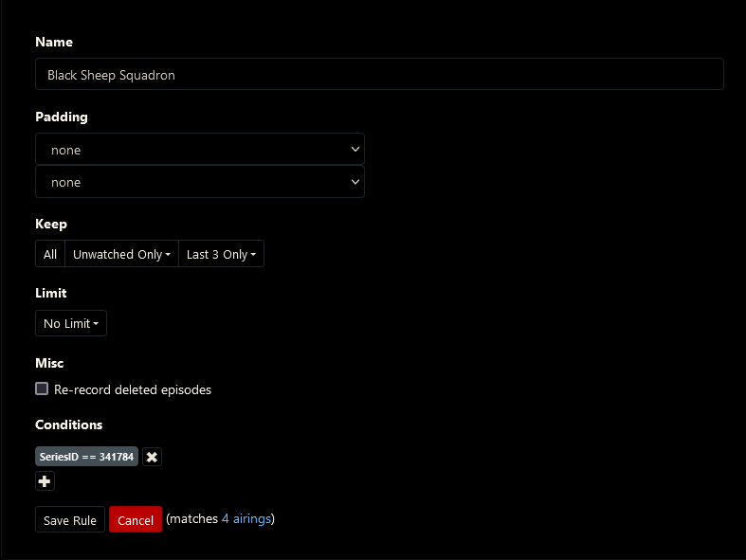Remove the SeriesID condition with the X icon

(152, 457)
